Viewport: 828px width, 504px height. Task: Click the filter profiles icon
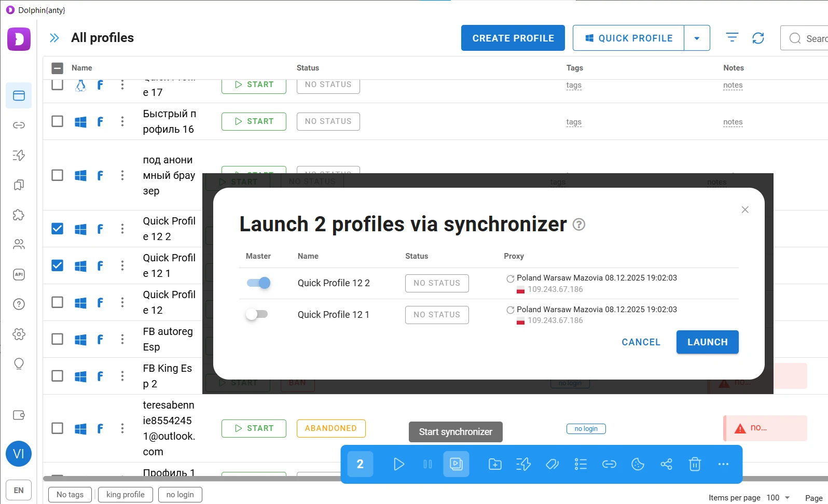(732, 38)
